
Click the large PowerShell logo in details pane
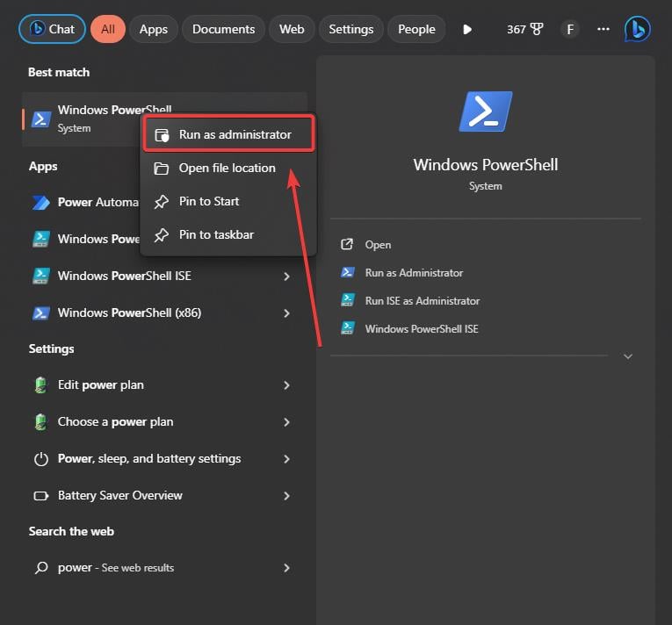pyautogui.click(x=486, y=111)
